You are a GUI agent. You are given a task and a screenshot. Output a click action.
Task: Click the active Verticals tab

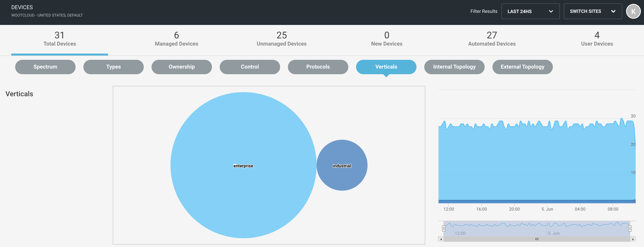click(x=386, y=67)
